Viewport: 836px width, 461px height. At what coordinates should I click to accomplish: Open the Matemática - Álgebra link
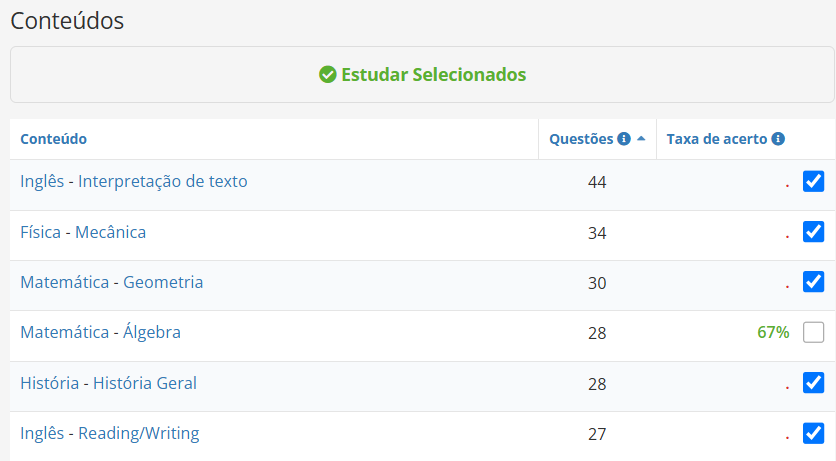pos(100,332)
